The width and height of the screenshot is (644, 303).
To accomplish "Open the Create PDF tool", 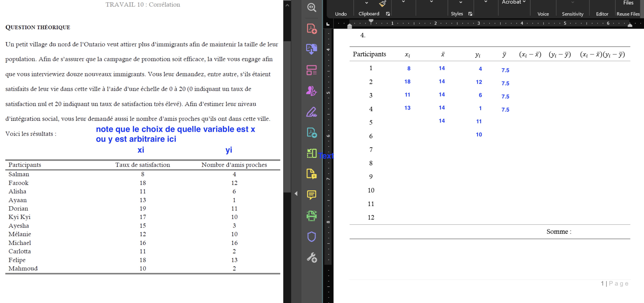I will click(x=312, y=29).
